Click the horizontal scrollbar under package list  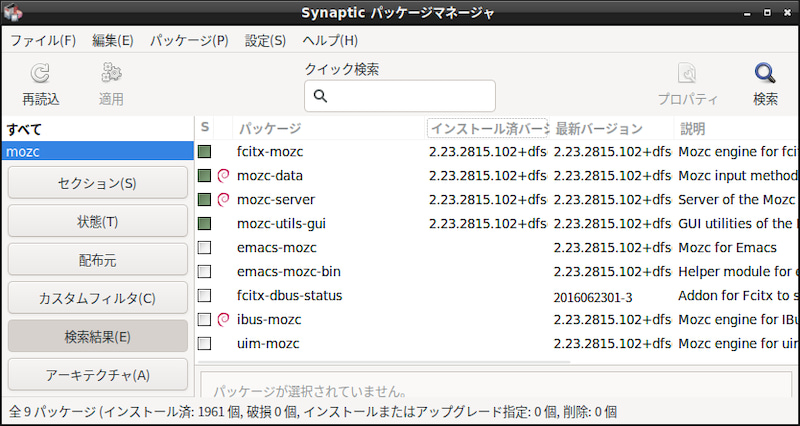[x=384, y=362]
